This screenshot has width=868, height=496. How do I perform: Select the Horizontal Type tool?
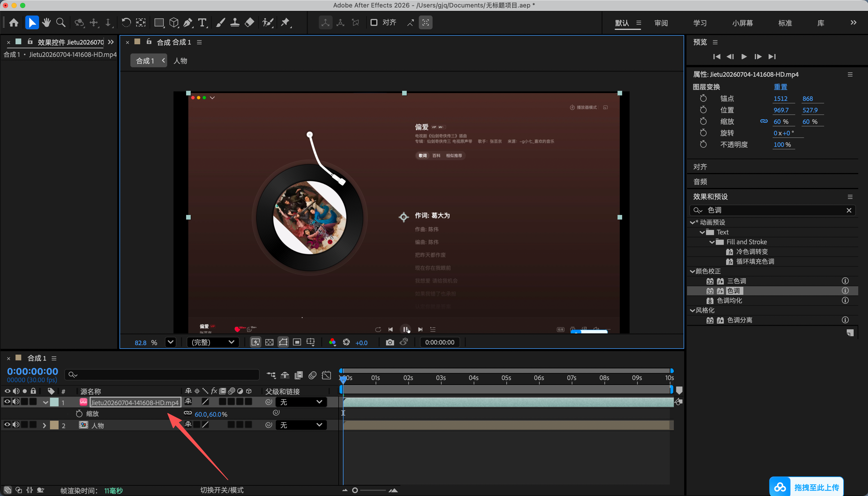(202, 23)
